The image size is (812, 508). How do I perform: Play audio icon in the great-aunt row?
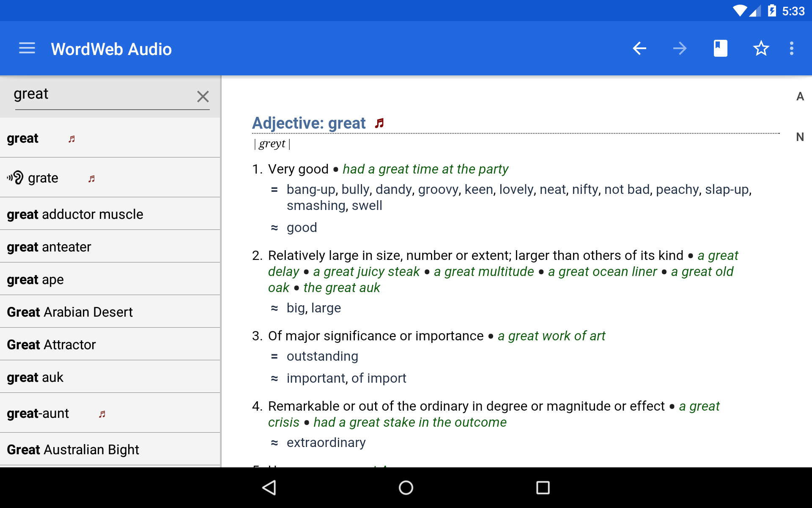pos(102,414)
